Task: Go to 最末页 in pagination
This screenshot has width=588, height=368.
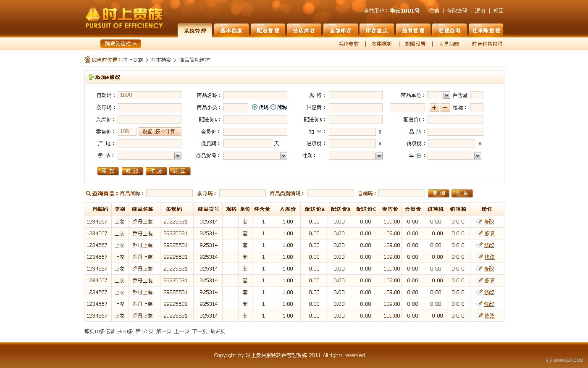Action: pyautogui.click(x=218, y=331)
